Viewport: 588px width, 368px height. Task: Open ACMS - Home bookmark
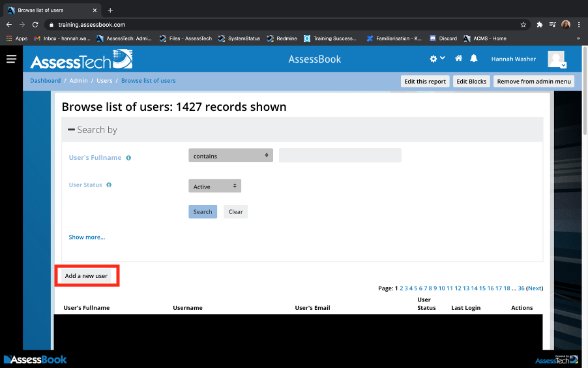click(x=485, y=38)
